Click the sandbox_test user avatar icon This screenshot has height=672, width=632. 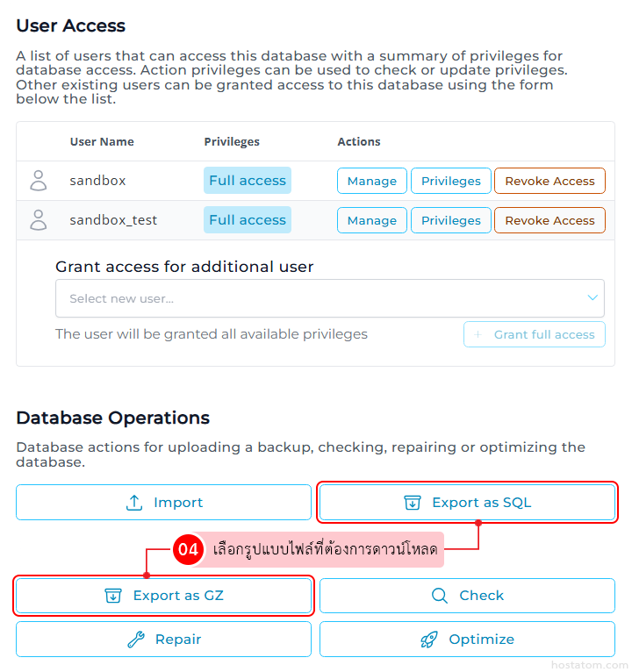[x=39, y=220]
